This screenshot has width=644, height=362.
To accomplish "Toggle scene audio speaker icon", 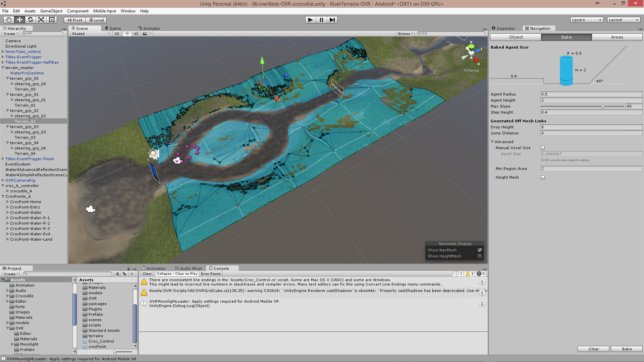I will click(136, 34).
